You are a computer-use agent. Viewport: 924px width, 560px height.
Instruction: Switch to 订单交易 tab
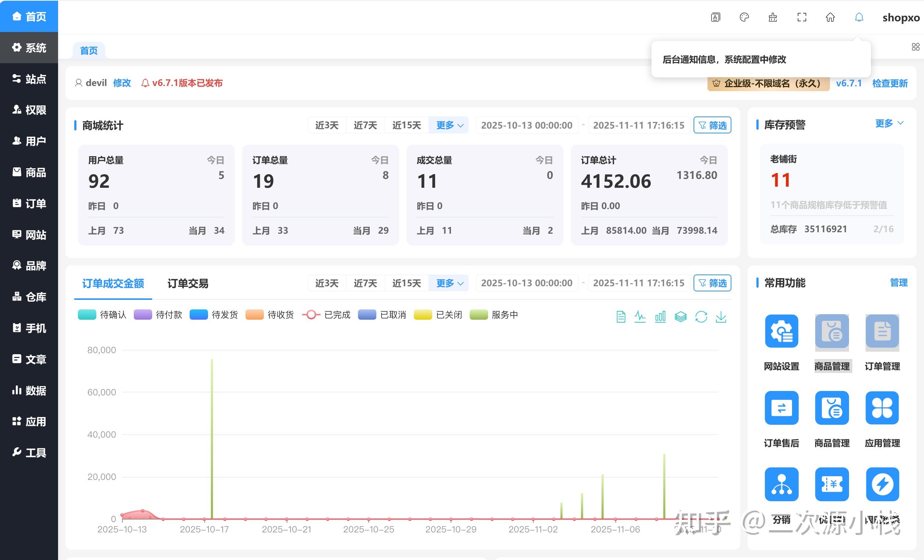click(x=188, y=283)
